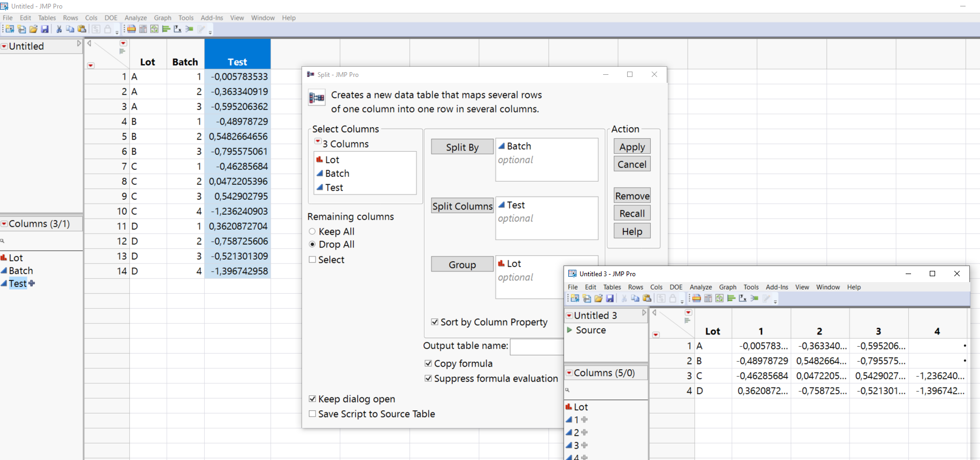Click the Split By button
This screenshot has height=460, width=980.
(x=462, y=147)
